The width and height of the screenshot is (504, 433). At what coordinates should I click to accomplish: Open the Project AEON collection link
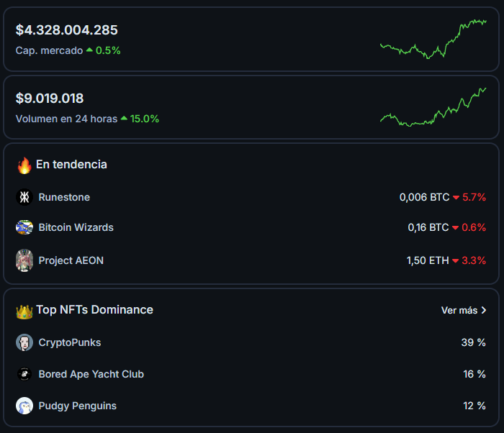tap(71, 260)
